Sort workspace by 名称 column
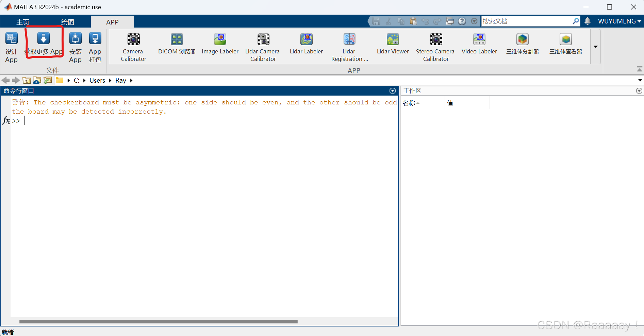Image resolution: width=644 pixels, height=336 pixels. [423, 103]
